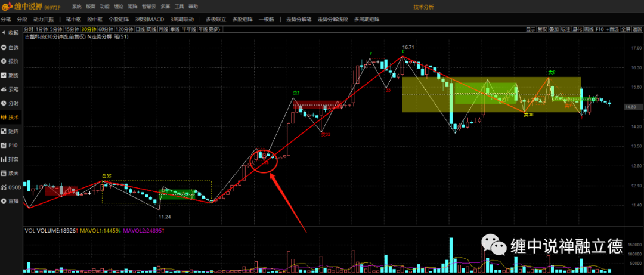
Task: Switch to the 半年线 tab
Action: 189,29
